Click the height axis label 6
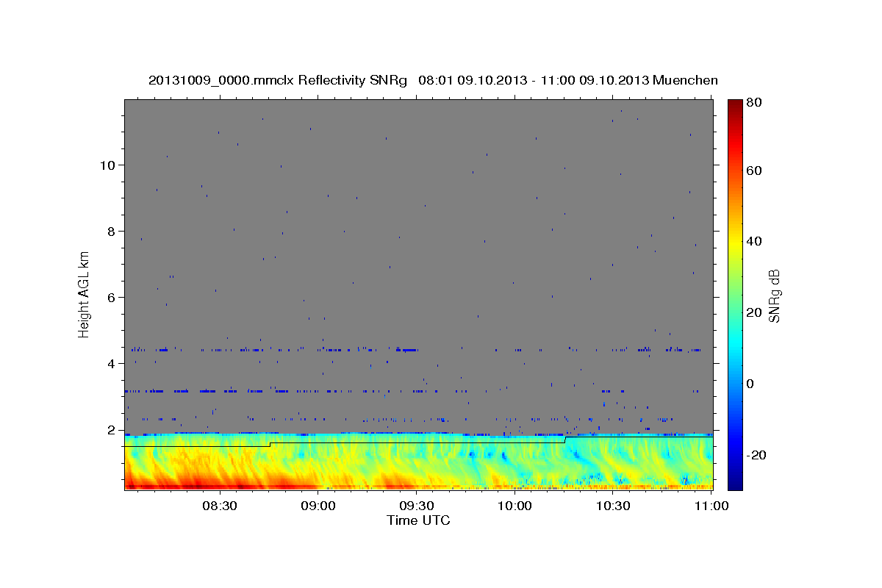 tap(111, 297)
